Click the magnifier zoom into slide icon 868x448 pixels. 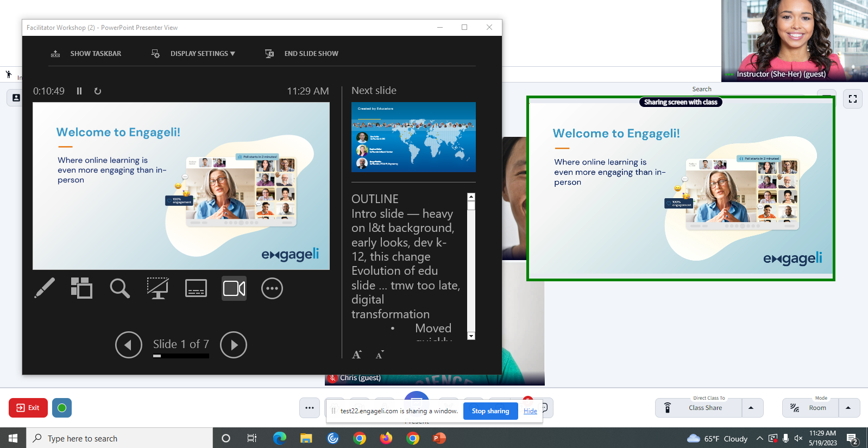click(x=119, y=288)
